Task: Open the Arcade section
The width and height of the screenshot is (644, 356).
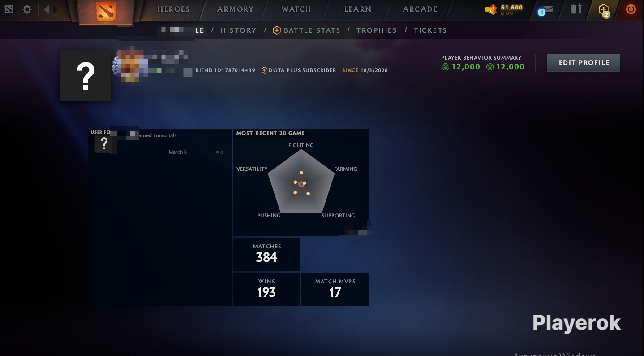Action: click(x=420, y=9)
